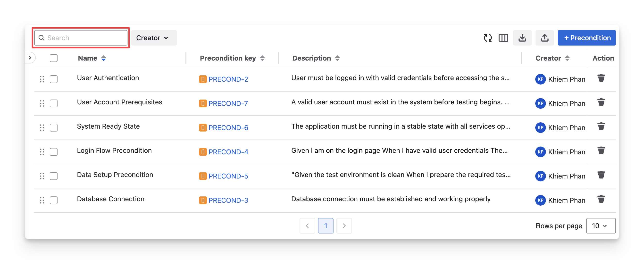Image resolution: width=644 pixels, height=264 pixels.
Task: Click the trash icon for Database Connection
Action: click(601, 199)
